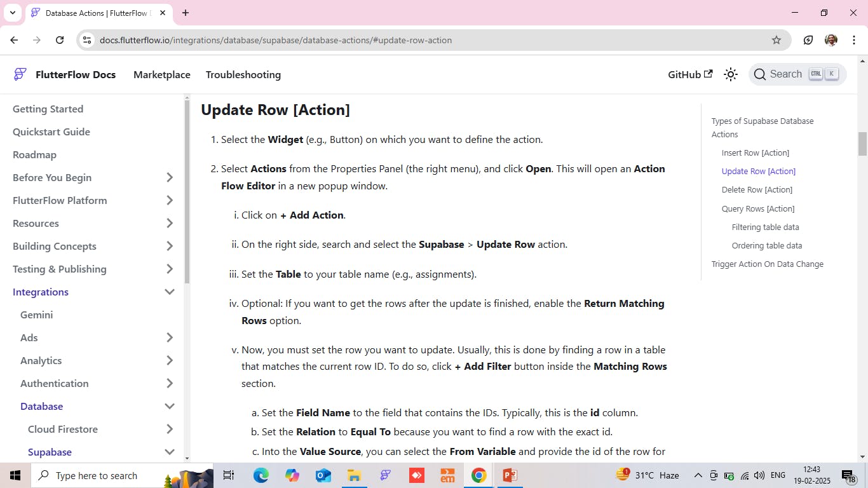Viewport: 868px width, 488px height.
Task: Expand the Before You Begin section
Action: (170, 177)
